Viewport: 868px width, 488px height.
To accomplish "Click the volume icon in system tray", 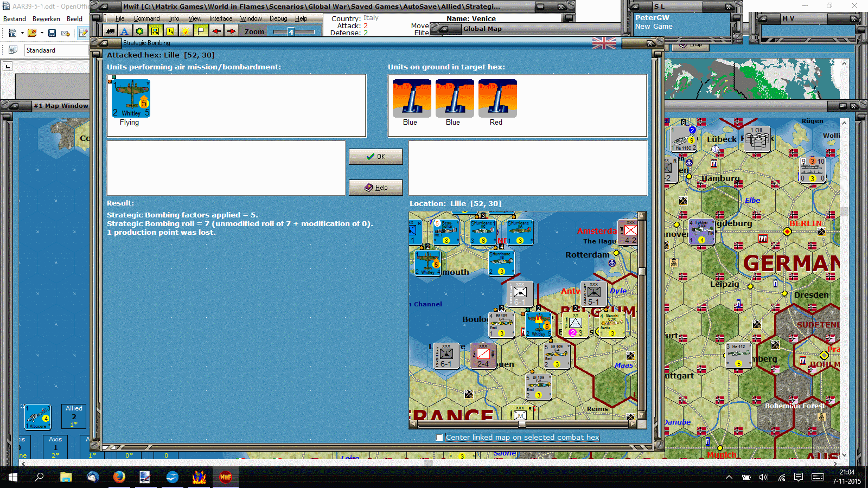I will pos(764,477).
